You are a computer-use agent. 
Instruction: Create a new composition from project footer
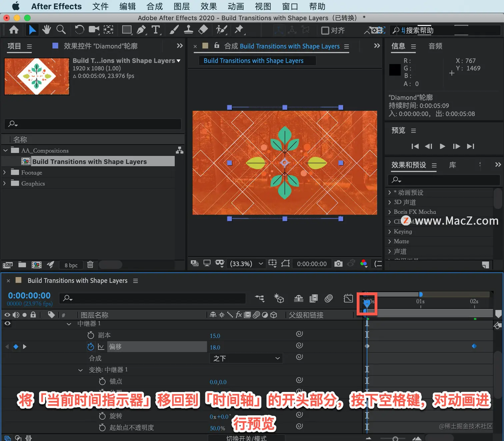coord(36,265)
